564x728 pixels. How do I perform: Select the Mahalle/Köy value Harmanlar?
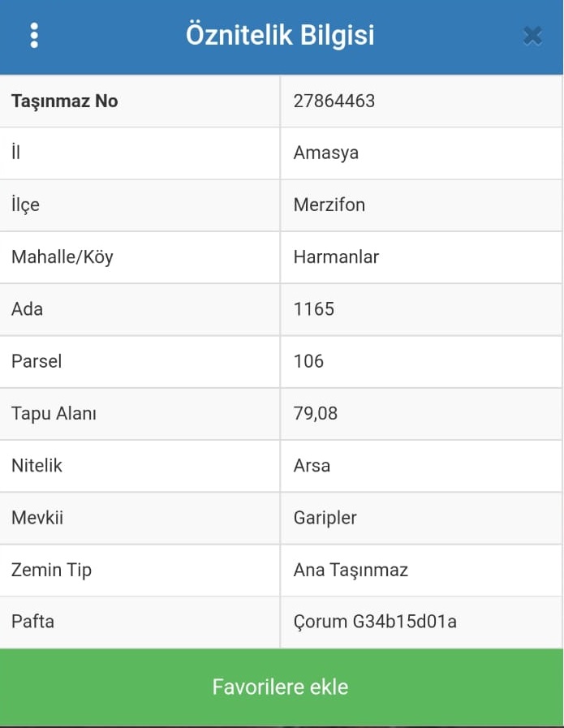(336, 257)
